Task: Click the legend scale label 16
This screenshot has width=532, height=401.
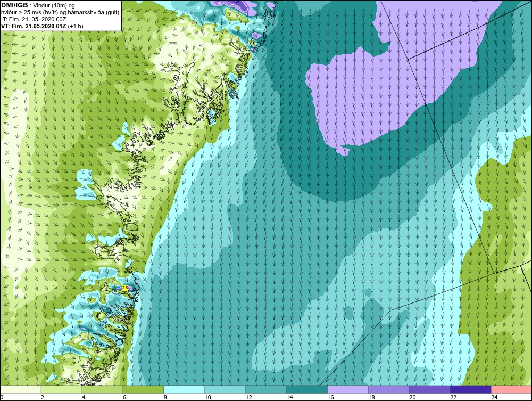Action: 330,397
